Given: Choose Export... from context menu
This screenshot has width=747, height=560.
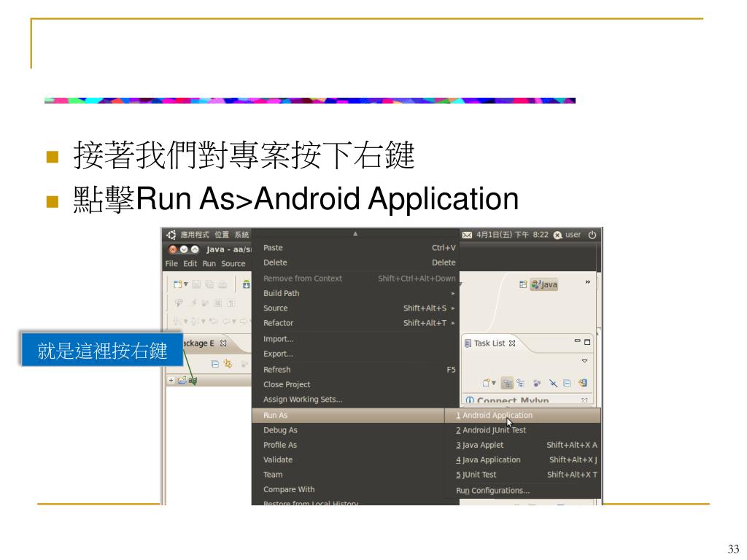Looking at the screenshot, I should pyautogui.click(x=355, y=354).
